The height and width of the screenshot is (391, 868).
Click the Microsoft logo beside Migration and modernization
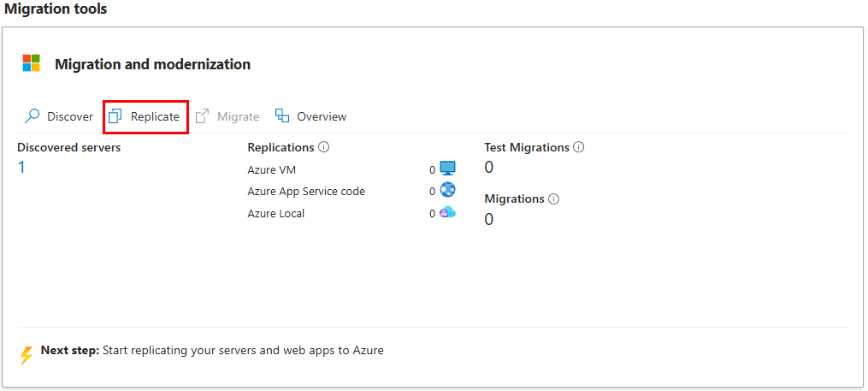(x=31, y=63)
